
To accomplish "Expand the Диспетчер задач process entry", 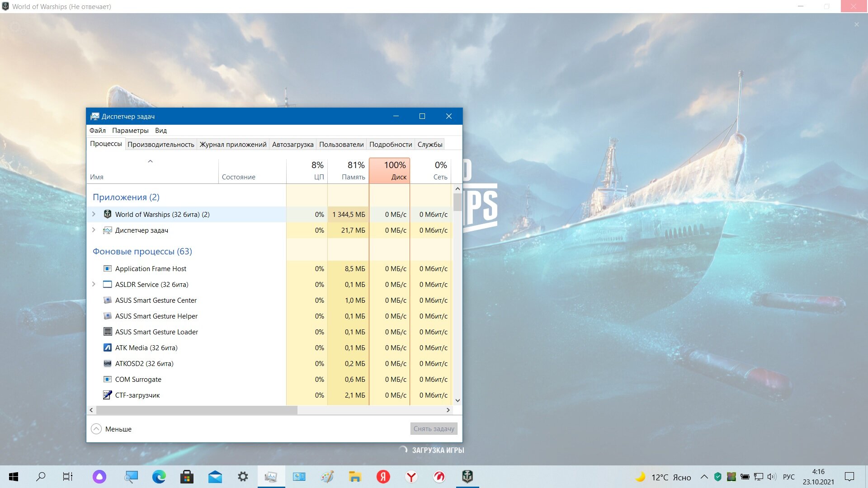I will coord(94,230).
